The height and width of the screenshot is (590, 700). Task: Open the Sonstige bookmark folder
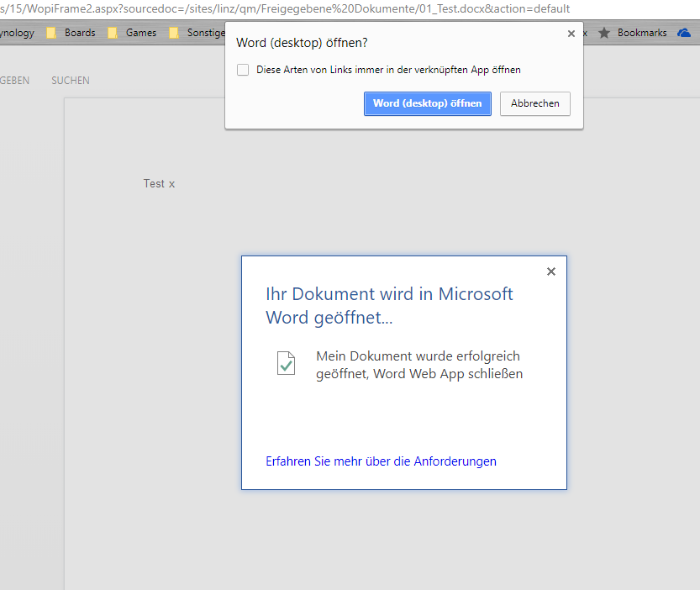[197, 33]
